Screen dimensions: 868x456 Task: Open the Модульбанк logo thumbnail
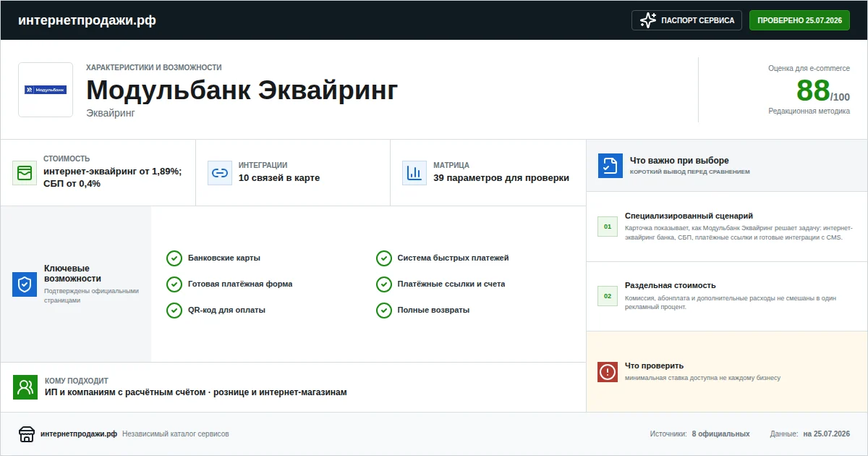46,90
